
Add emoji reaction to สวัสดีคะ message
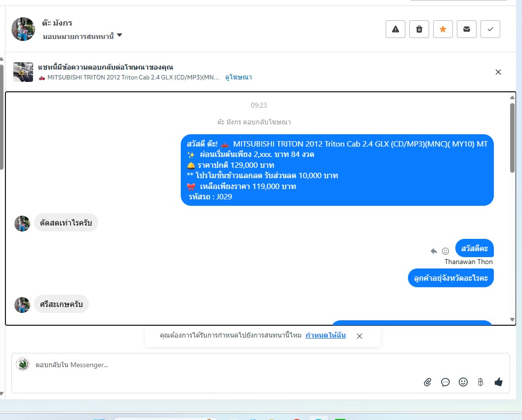(x=445, y=251)
